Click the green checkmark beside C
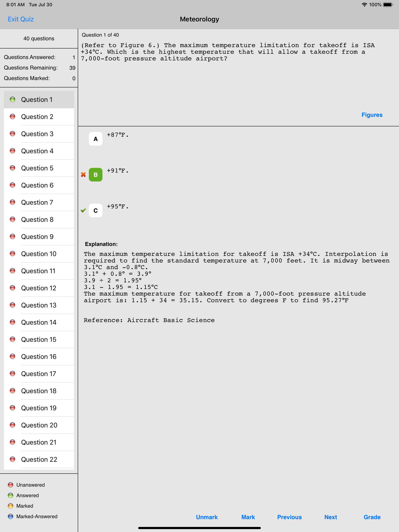Screen dimensions: 399x532 click(x=83, y=211)
